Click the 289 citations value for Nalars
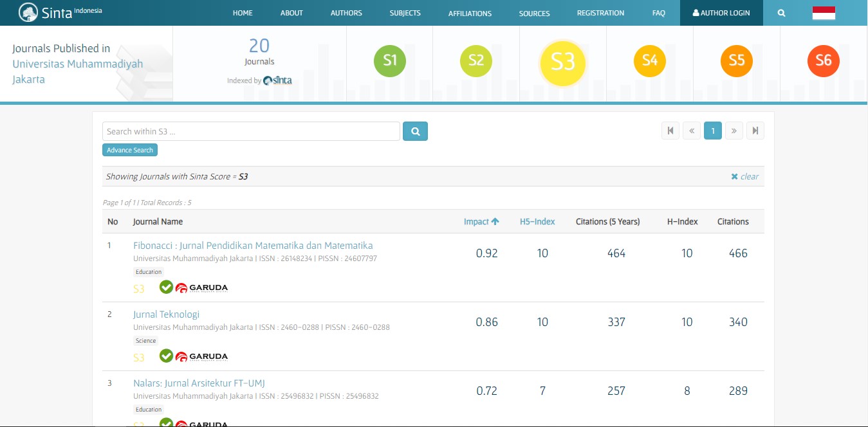 tap(738, 391)
